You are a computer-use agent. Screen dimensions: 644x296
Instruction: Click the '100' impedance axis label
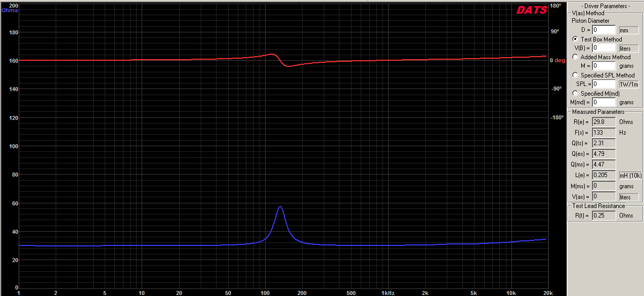pos(14,146)
